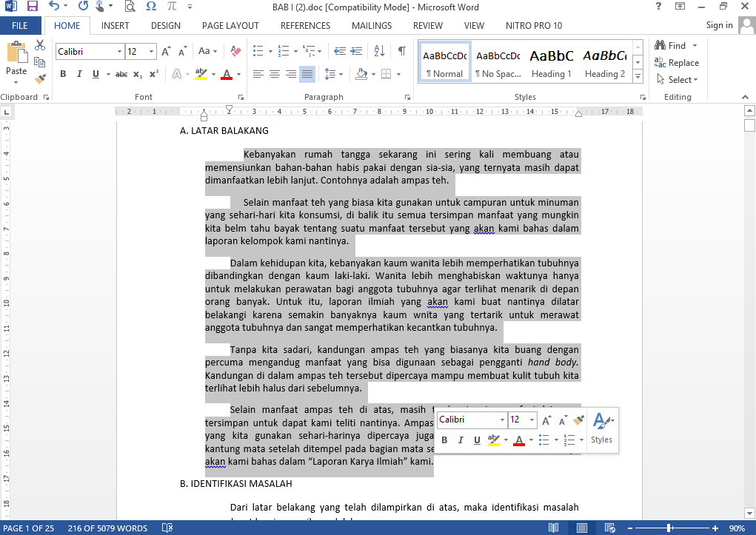Open the Borders dropdown
756x535 pixels.
[398, 74]
